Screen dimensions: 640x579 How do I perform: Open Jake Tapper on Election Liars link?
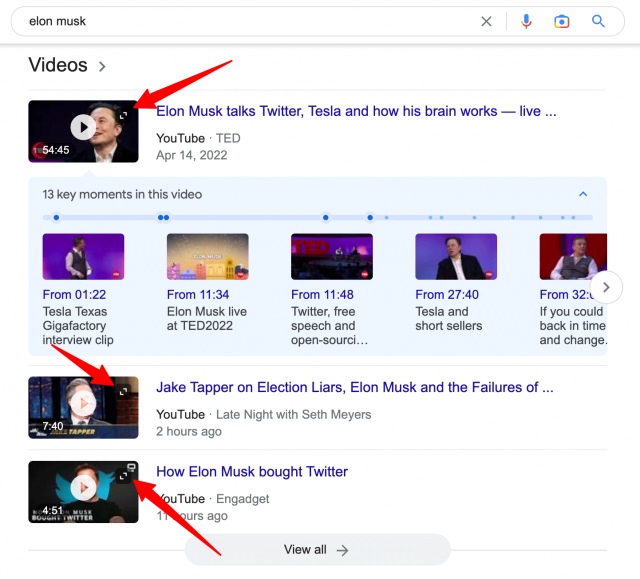[x=354, y=387]
